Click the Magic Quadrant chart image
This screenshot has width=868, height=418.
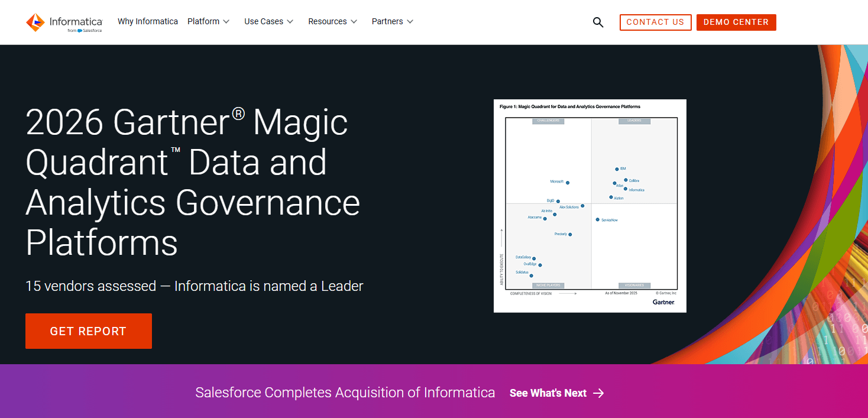[590, 205]
